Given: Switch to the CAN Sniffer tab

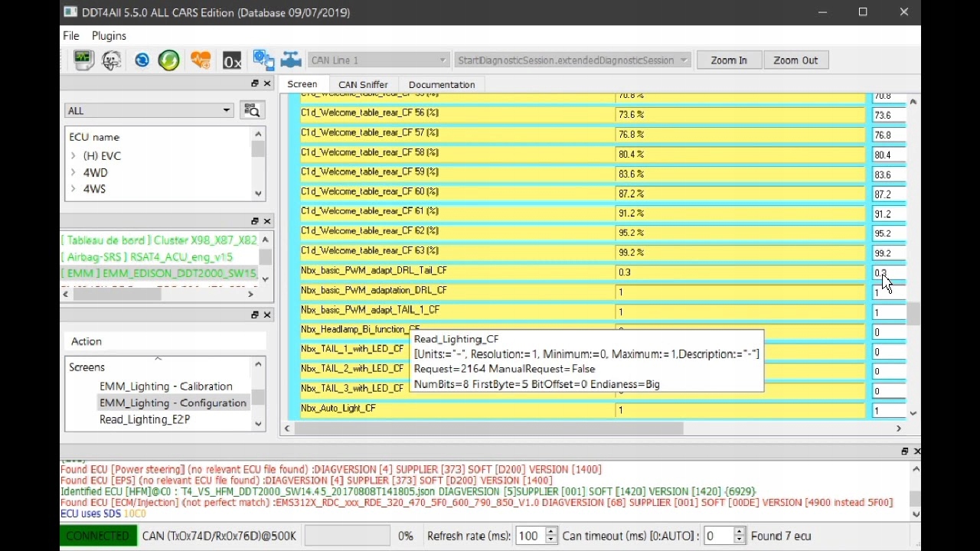Looking at the screenshot, I should coord(363,85).
